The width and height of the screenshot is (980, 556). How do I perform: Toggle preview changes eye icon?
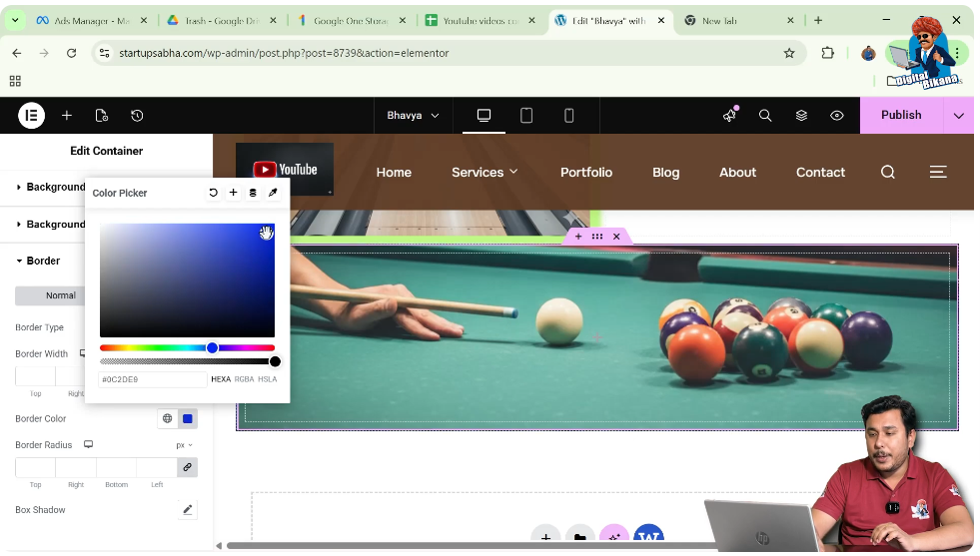tap(837, 116)
